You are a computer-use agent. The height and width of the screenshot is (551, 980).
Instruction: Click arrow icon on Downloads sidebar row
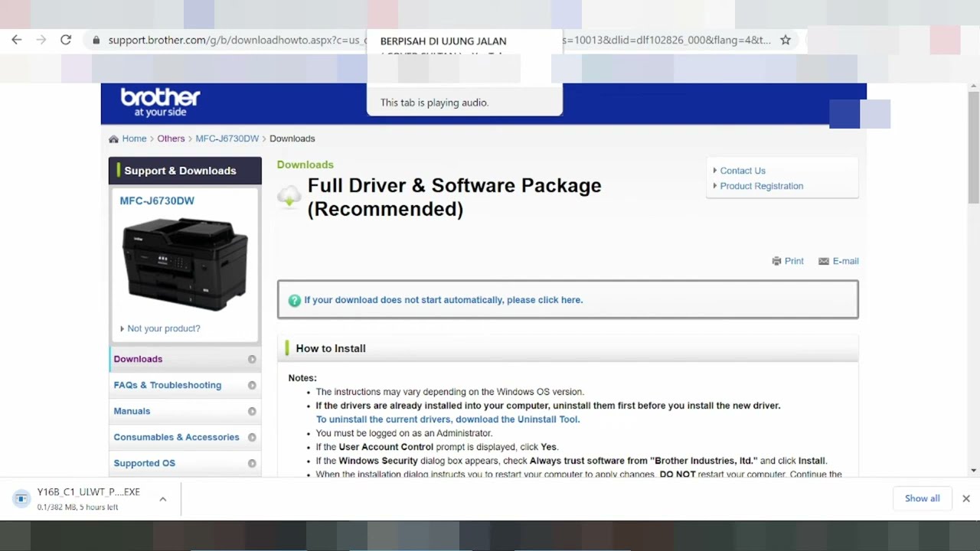pos(252,359)
